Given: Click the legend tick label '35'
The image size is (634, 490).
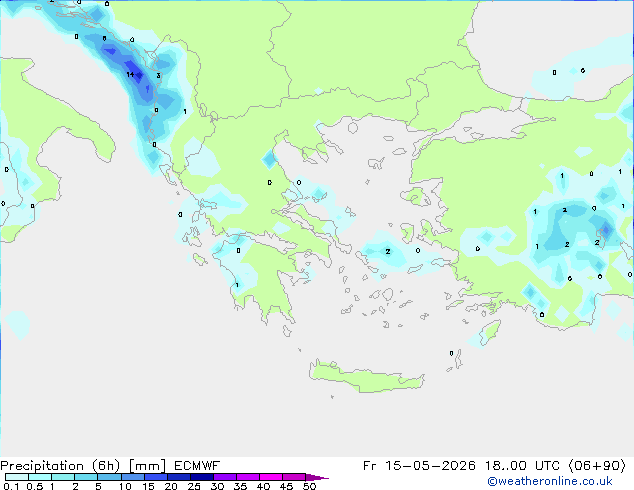Looking at the screenshot, I should pyautogui.click(x=240, y=486).
